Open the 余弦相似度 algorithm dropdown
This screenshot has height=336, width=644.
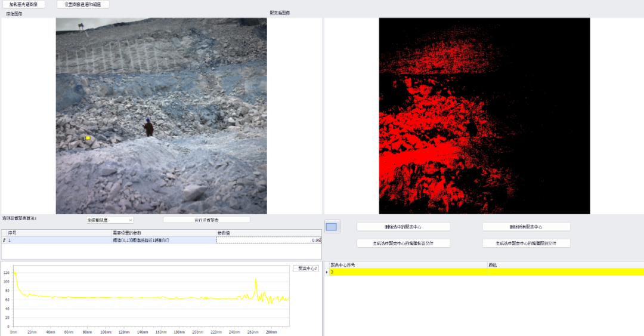point(110,220)
